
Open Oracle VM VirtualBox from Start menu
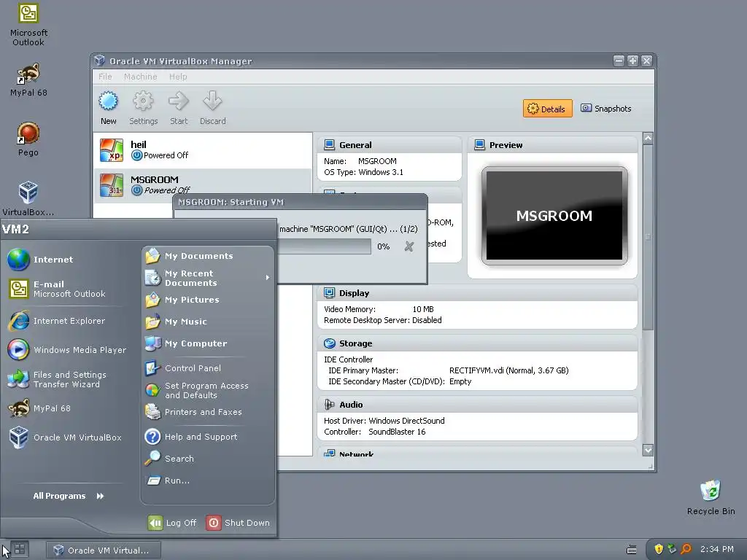[x=66, y=437]
